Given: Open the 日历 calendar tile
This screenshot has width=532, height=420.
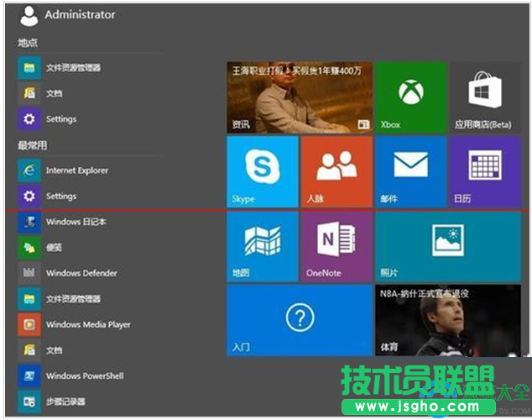Looking at the screenshot, I should coord(485,172).
